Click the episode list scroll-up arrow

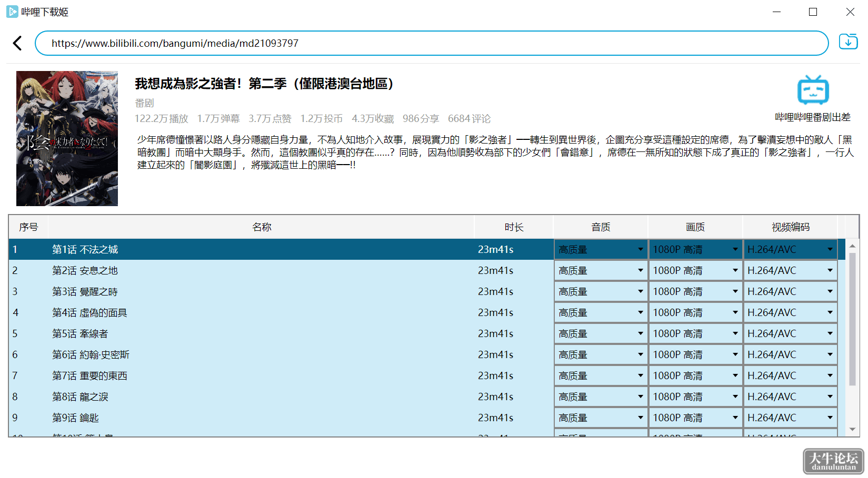coord(852,246)
